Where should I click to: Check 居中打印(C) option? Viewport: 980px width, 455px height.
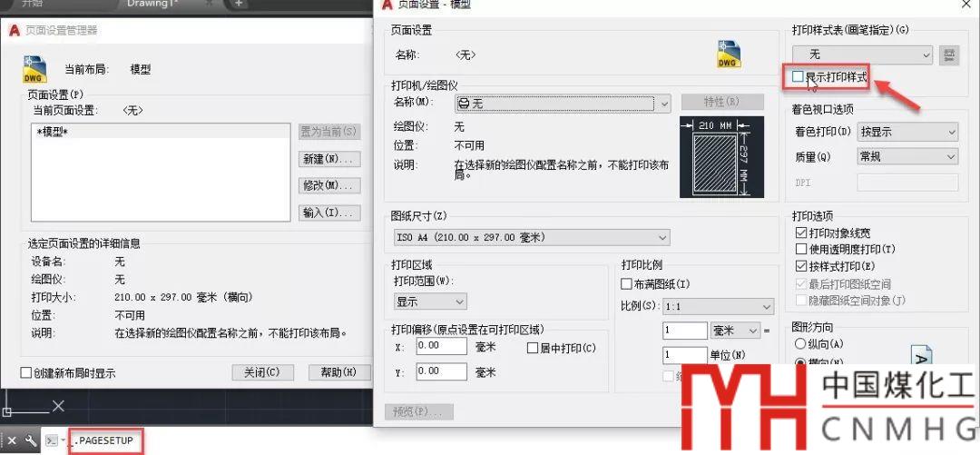coord(534,348)
